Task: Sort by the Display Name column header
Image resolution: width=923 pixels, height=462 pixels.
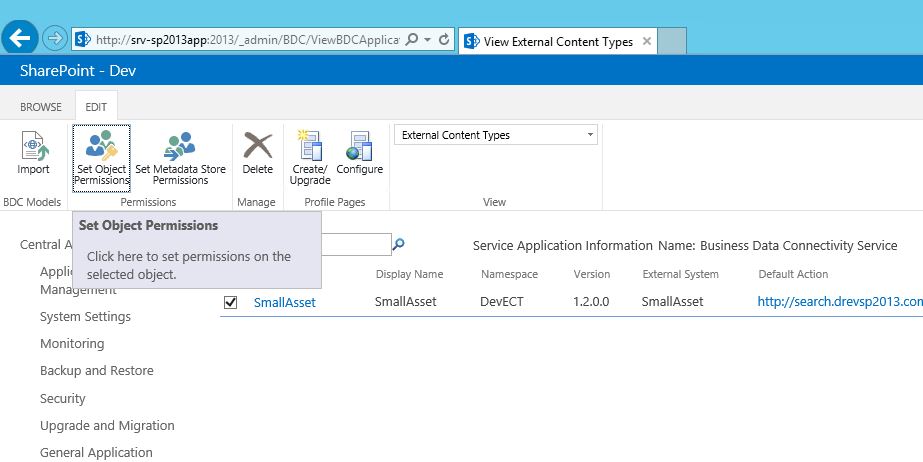Action: pos(409,274)
